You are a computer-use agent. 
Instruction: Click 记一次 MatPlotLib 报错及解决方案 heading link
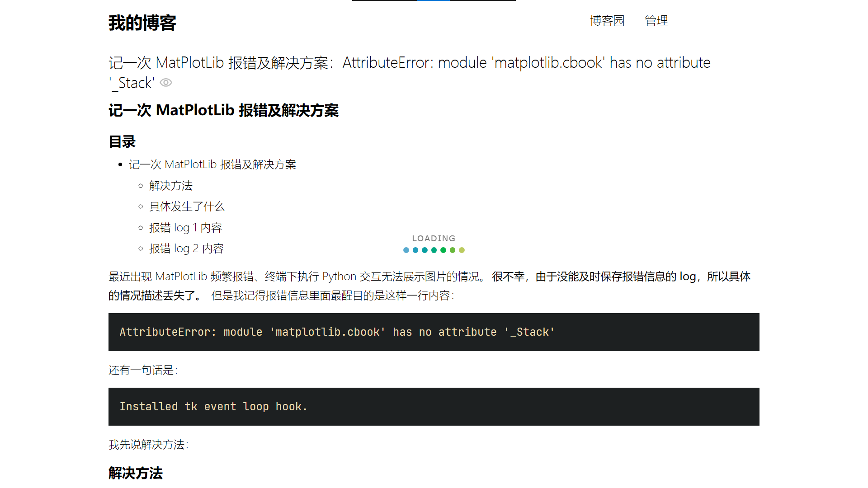click(213, 164)
